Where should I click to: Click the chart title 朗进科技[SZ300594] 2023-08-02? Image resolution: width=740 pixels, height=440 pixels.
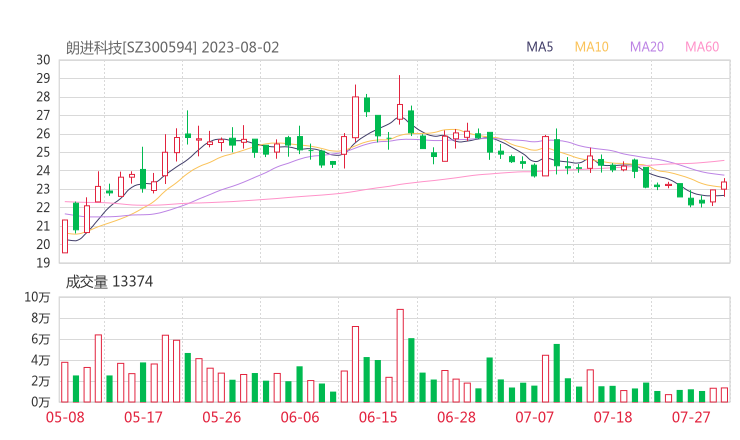[x=172, y=48]
